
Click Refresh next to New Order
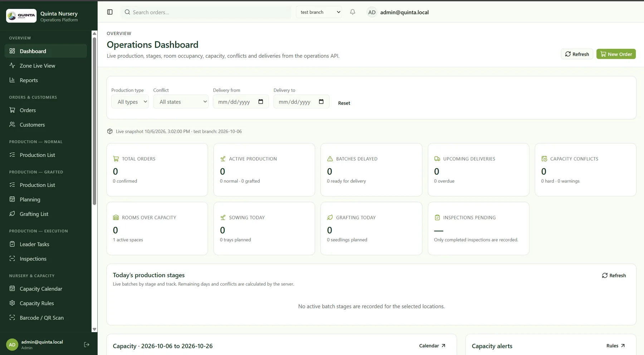click(x=577, y=54)
